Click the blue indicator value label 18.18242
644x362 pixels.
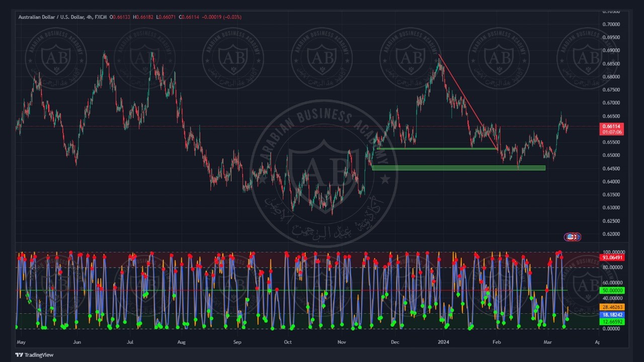pyautogui.click(x=612, y=314)
